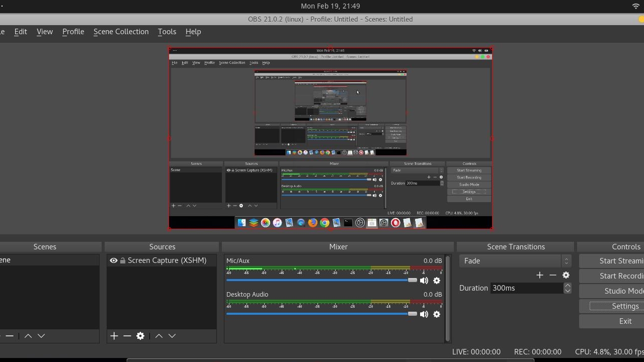The width and height of the screenshot is (644, 362).
Task: Remove the selected source with minus icon
Action: coord(127,336)
